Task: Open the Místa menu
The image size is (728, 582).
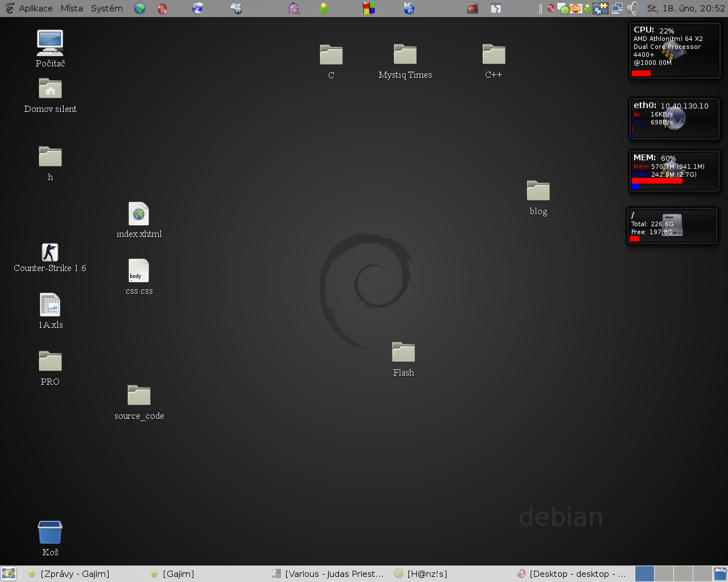Action: tap(72, 9)
